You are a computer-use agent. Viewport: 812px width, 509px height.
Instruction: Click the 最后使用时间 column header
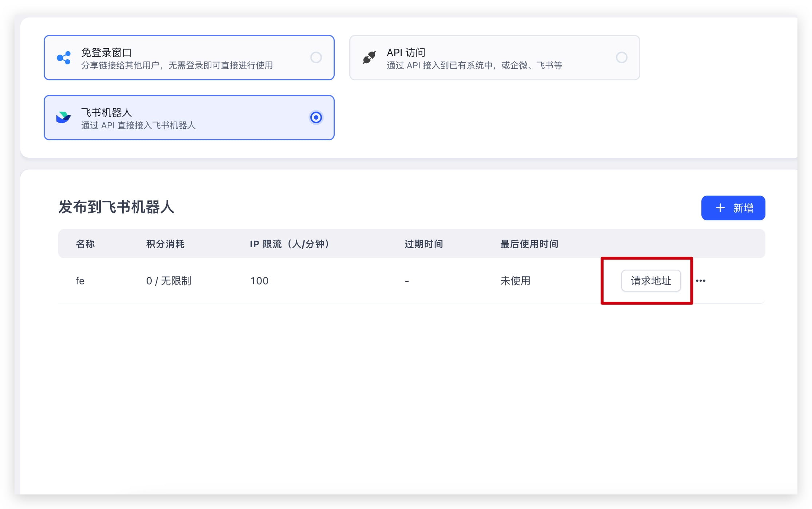tap(529, 244)
